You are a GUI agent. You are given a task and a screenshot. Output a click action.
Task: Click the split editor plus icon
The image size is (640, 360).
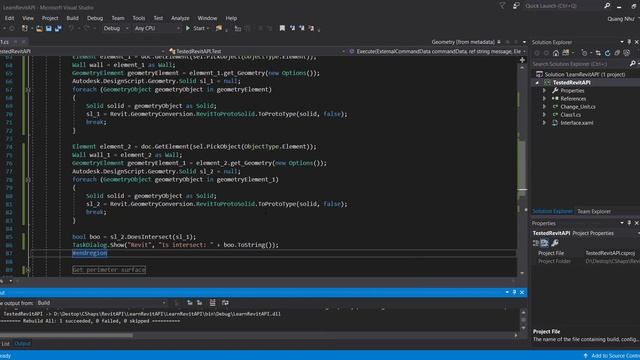click(x=522, y=60)
